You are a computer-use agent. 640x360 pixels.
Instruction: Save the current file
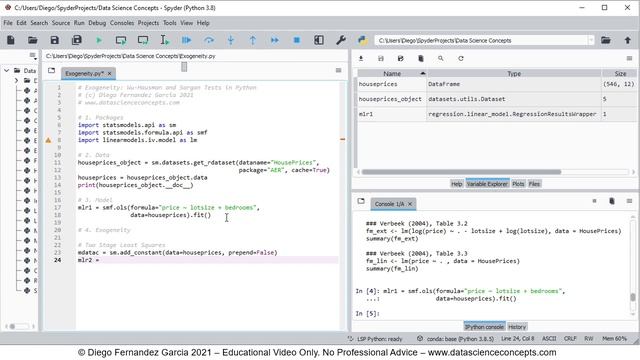(54, 40)
